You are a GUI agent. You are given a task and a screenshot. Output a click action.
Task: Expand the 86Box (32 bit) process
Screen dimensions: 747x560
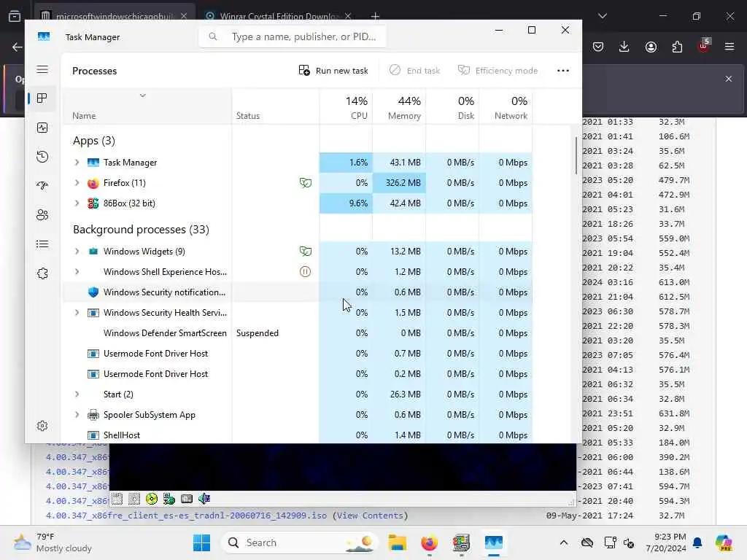point(77,203)
